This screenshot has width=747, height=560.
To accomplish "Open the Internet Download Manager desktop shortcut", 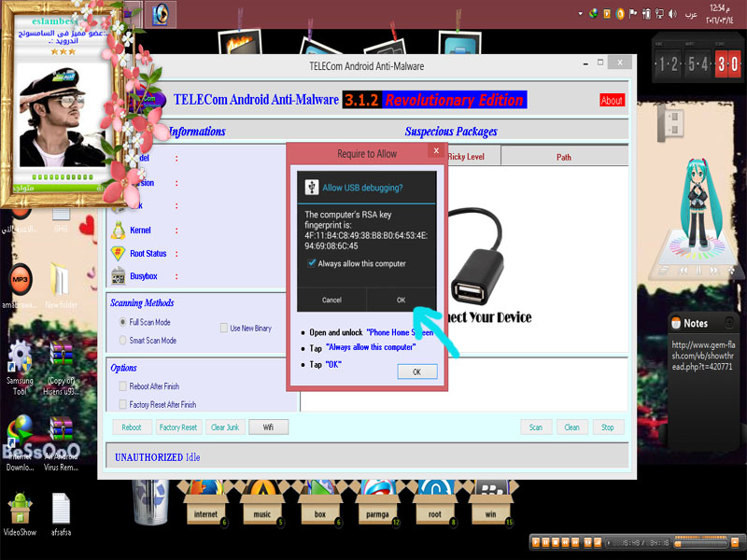I will coord(20,442).
